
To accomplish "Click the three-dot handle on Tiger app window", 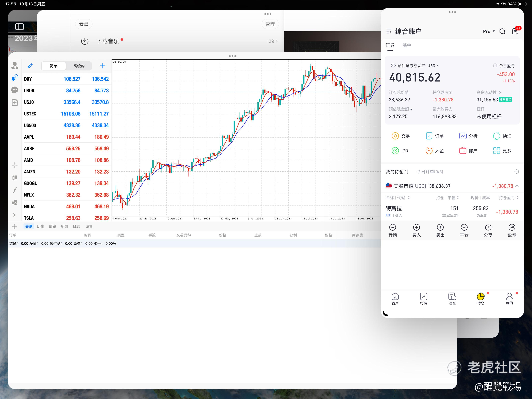I will pos(452,12).
